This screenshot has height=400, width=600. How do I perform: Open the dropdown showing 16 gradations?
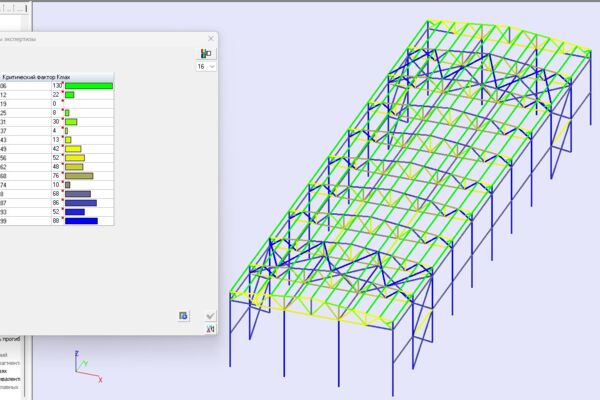pos(206,67)
